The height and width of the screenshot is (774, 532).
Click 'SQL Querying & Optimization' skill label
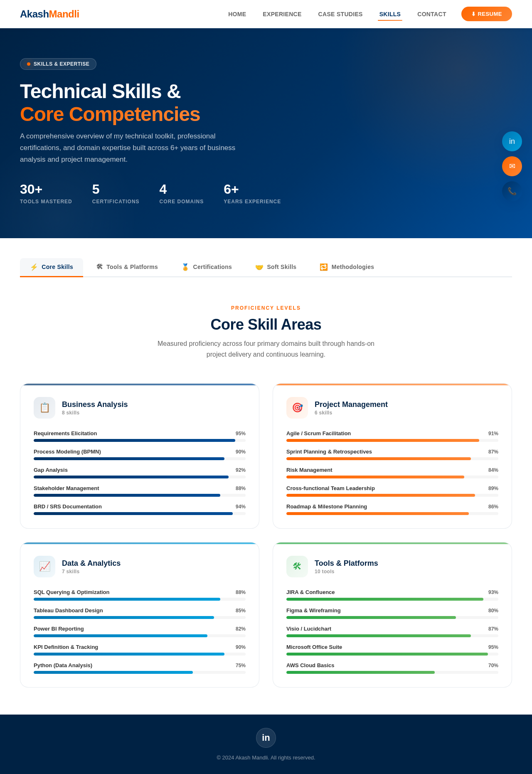71,592
